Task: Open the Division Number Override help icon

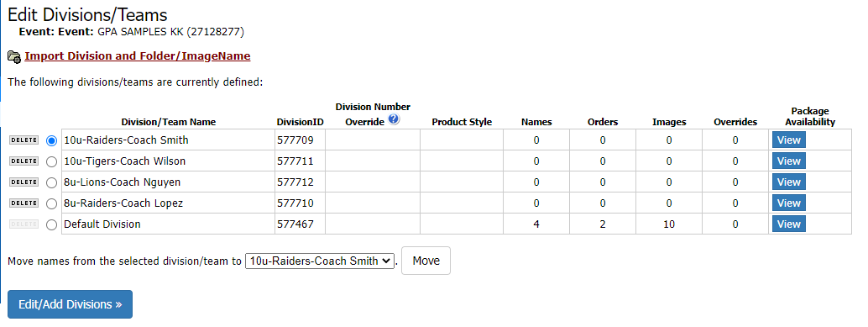Action: point(394,119)
